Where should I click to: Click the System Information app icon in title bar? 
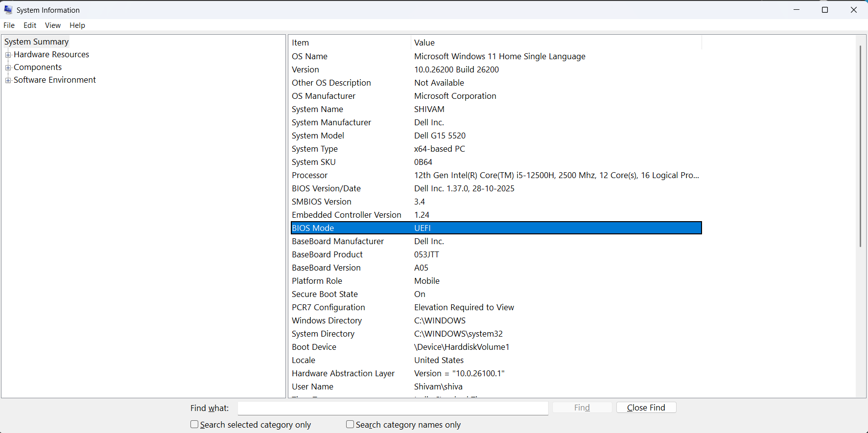pos(8,10)
